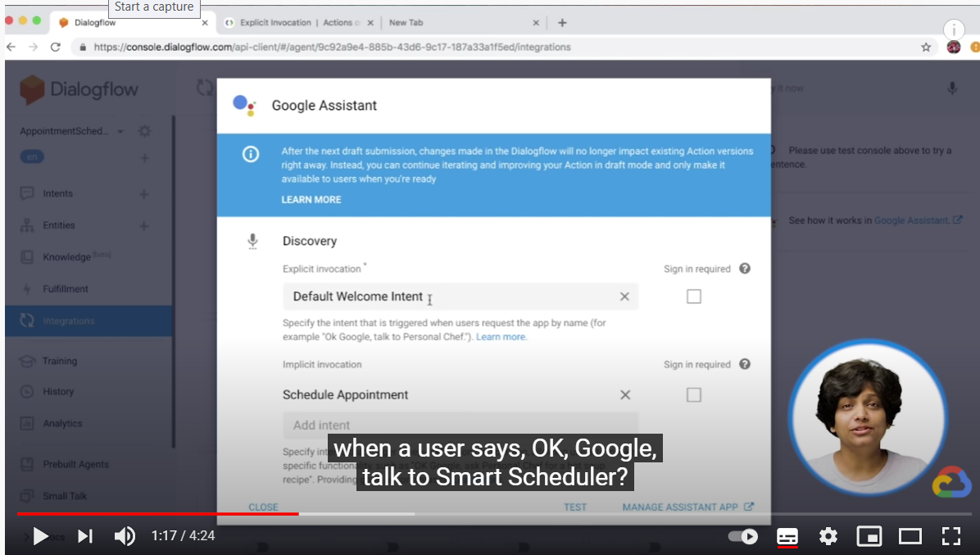980x555 pixels.
Task: Open the Google Assistant link in test console
Action: (918, 220)
